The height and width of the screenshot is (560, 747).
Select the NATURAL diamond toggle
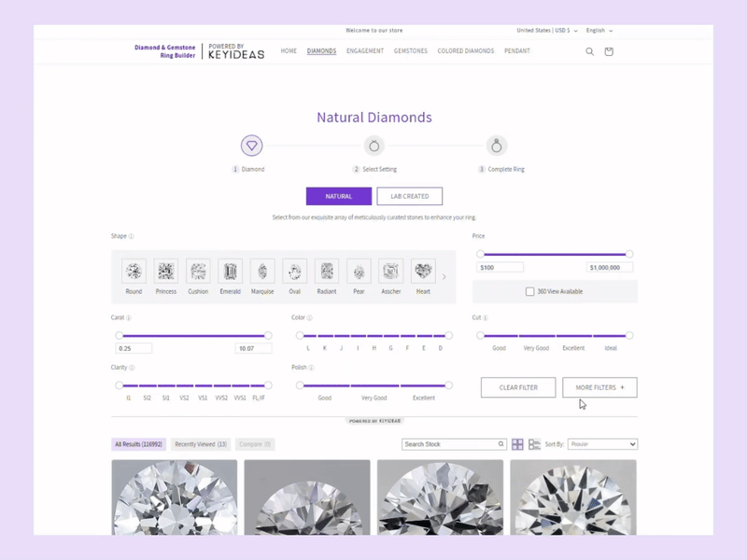coord(339,196)
